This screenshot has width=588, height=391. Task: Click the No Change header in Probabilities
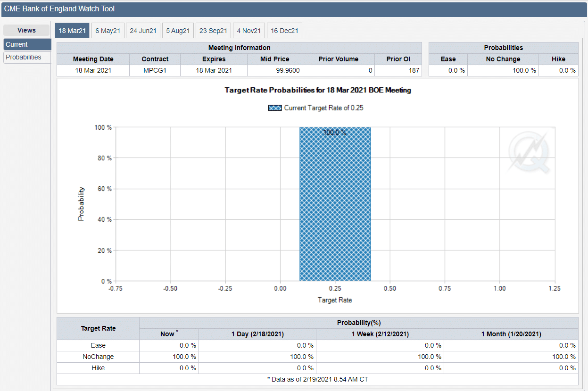point(503,59)
